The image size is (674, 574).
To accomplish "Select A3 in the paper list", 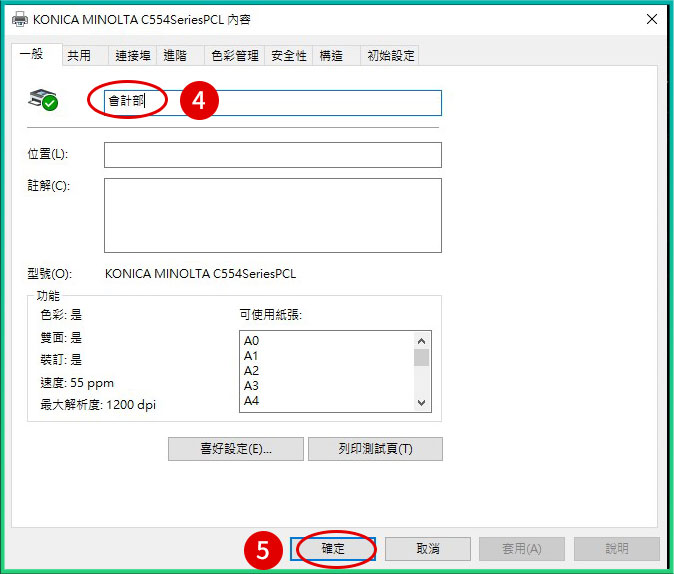I will (x=251, y=386).
